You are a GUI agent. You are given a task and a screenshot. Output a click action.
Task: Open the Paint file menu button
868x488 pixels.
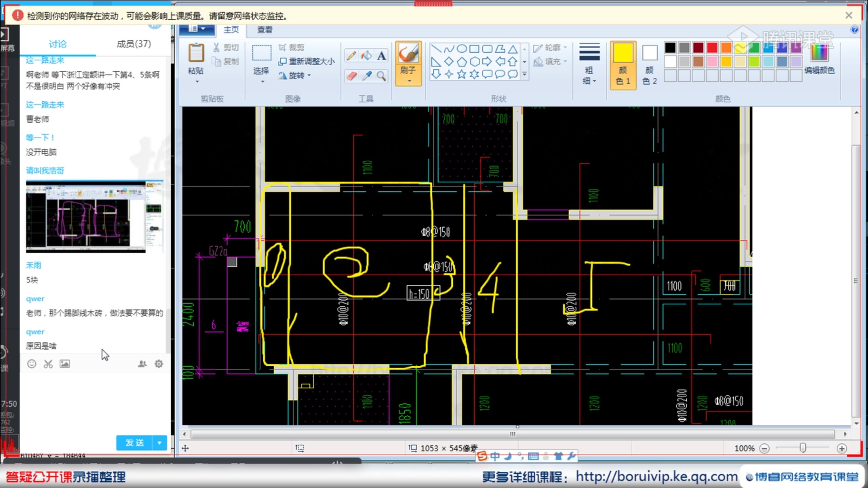pos(197,29)
